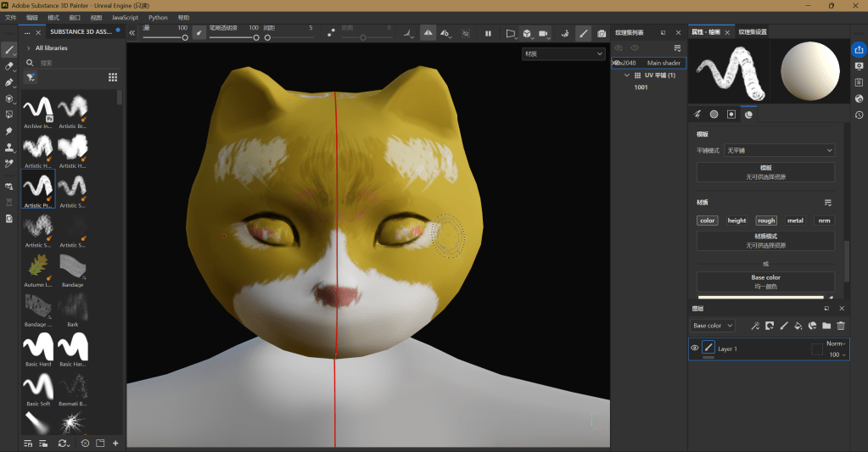Hide Layer 1 using the eye icon

tap(695, 349)
